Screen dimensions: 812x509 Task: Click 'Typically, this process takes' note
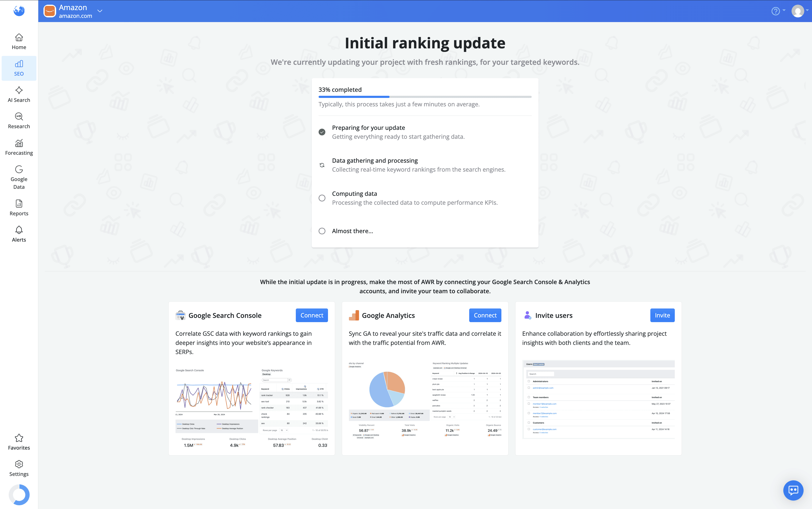coord(399,104)
